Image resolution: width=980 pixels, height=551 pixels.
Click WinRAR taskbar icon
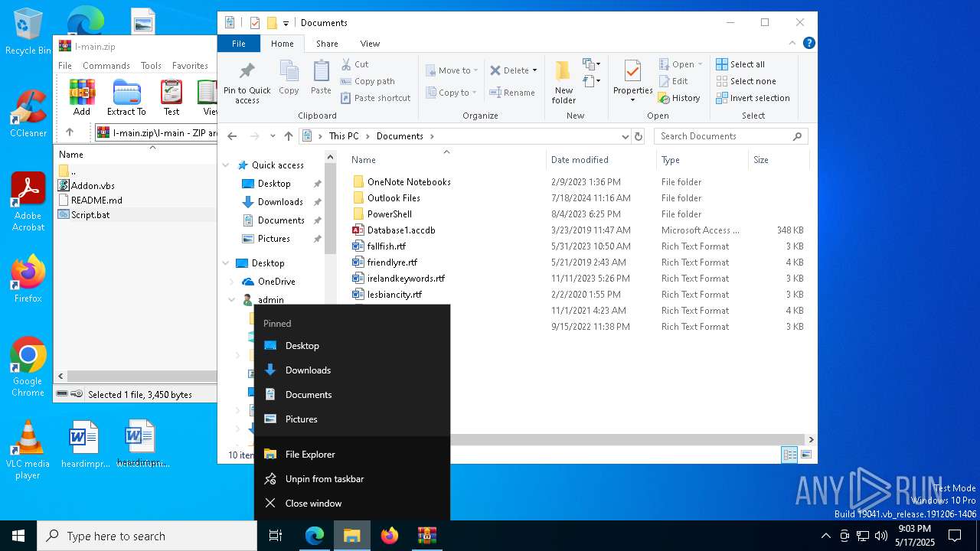tap(427, 536)
